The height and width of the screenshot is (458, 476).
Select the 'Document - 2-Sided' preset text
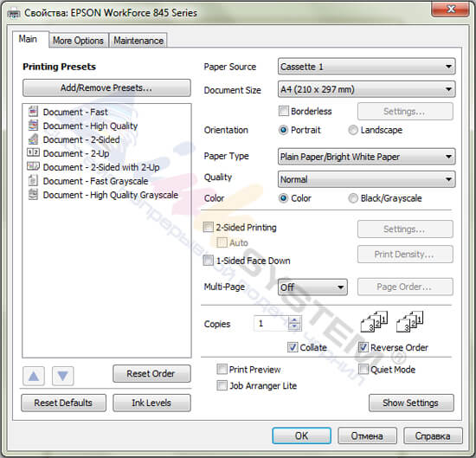pos(81,139)
